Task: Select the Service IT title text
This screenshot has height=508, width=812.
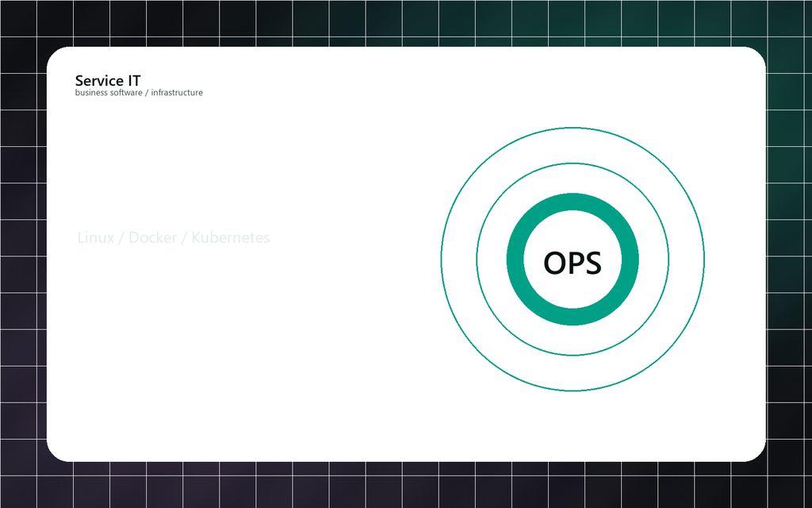Action: (x=107, y=80)
